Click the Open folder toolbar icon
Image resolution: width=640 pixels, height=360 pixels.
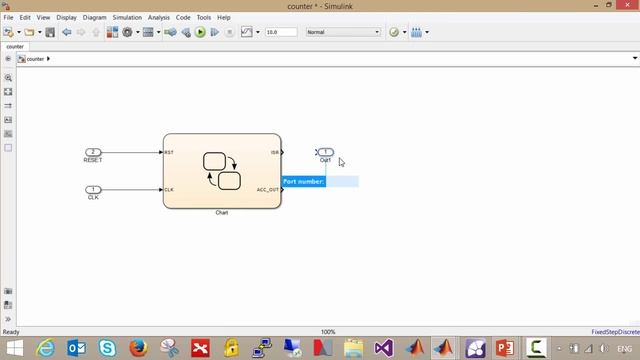29,32
